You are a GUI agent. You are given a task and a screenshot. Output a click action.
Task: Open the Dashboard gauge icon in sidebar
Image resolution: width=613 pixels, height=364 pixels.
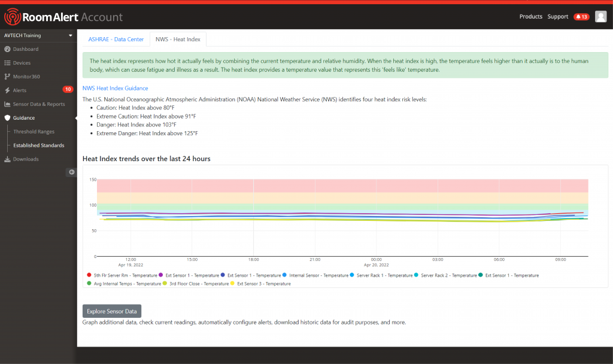[x=7, y=49]
